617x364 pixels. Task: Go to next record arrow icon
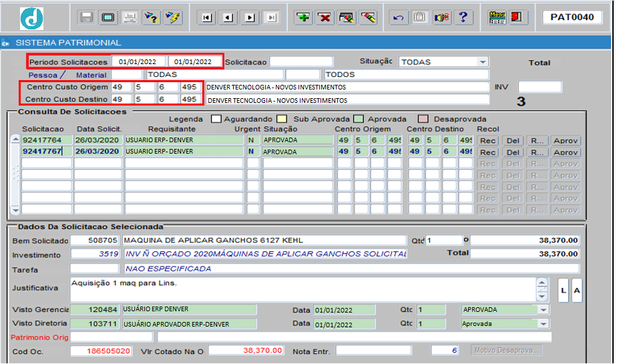pos(250,17)
